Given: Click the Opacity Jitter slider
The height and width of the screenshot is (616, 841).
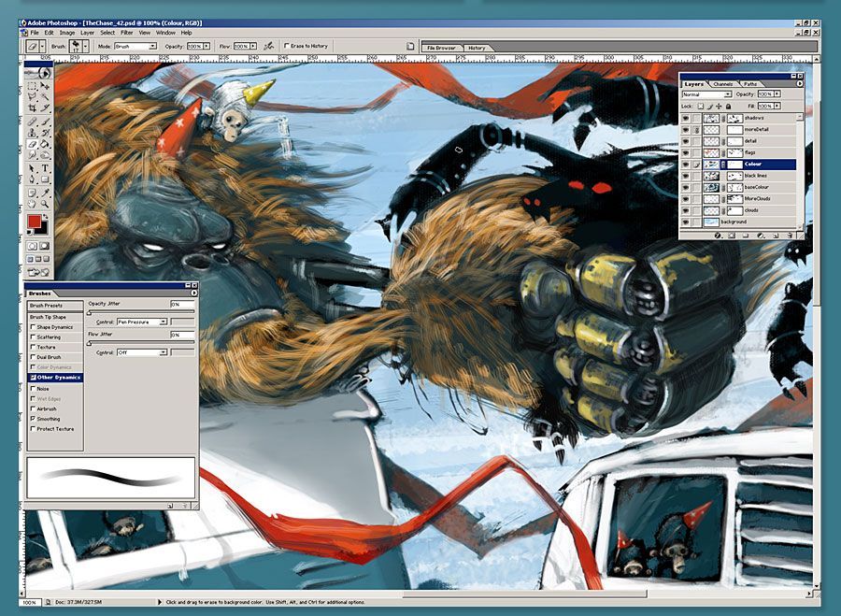Looking at the screenshot, I should point(140,312).
